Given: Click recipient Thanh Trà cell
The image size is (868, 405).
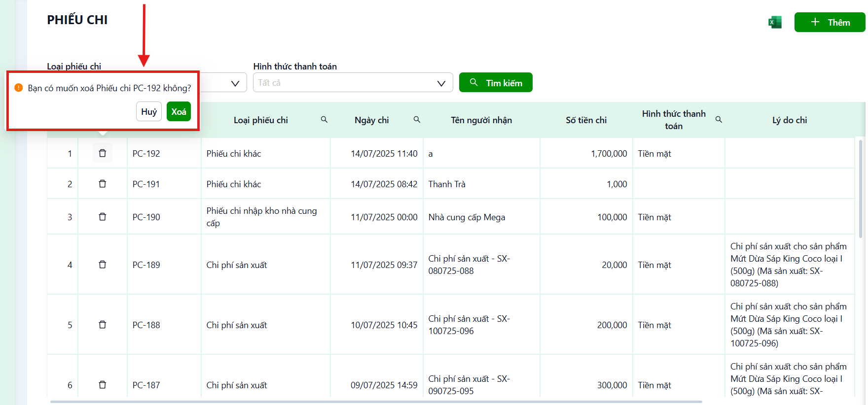Looking at the screenshot, I should (481, 184).
